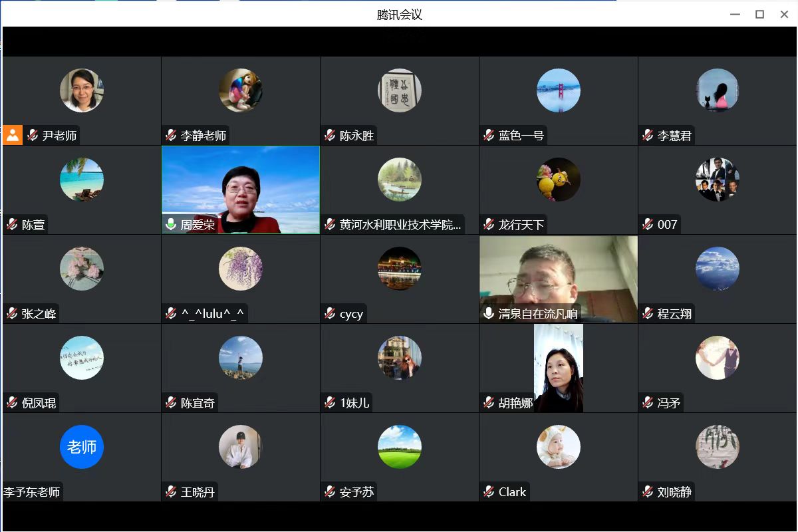Click muted microphone icon next to 李静老师
The height and width of the screenshot is (532, 798).
click(x=171, y=136)
